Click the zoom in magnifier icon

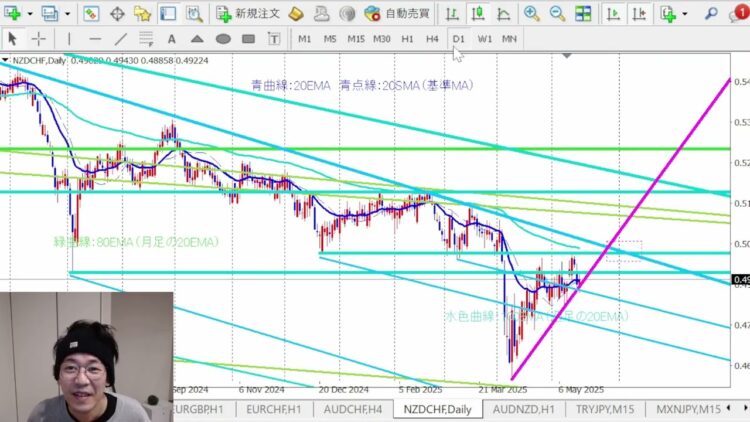click(x=531, y=14)
